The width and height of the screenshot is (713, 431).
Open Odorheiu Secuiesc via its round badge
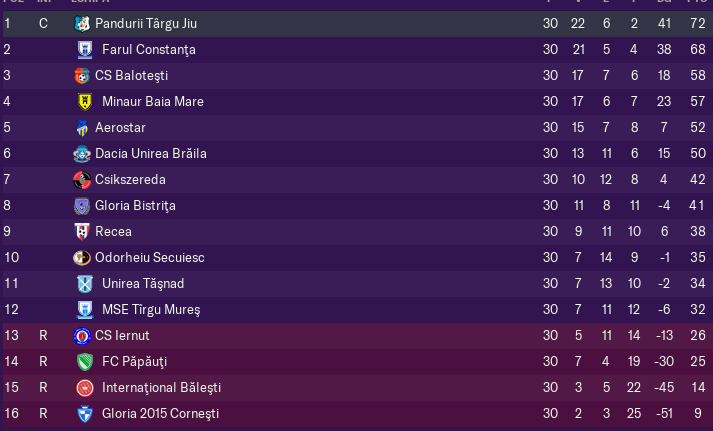82,258
